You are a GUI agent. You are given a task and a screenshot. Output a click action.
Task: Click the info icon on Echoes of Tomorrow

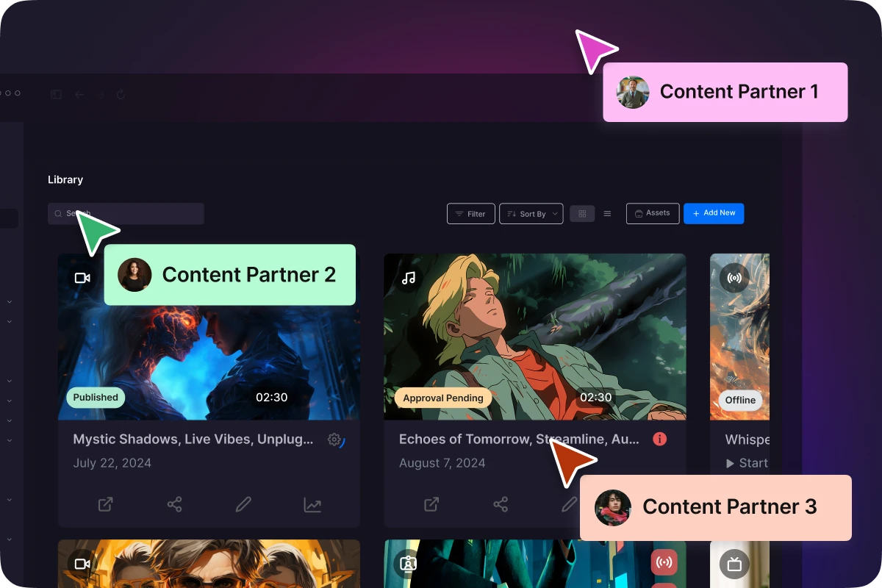pos(659,439)
